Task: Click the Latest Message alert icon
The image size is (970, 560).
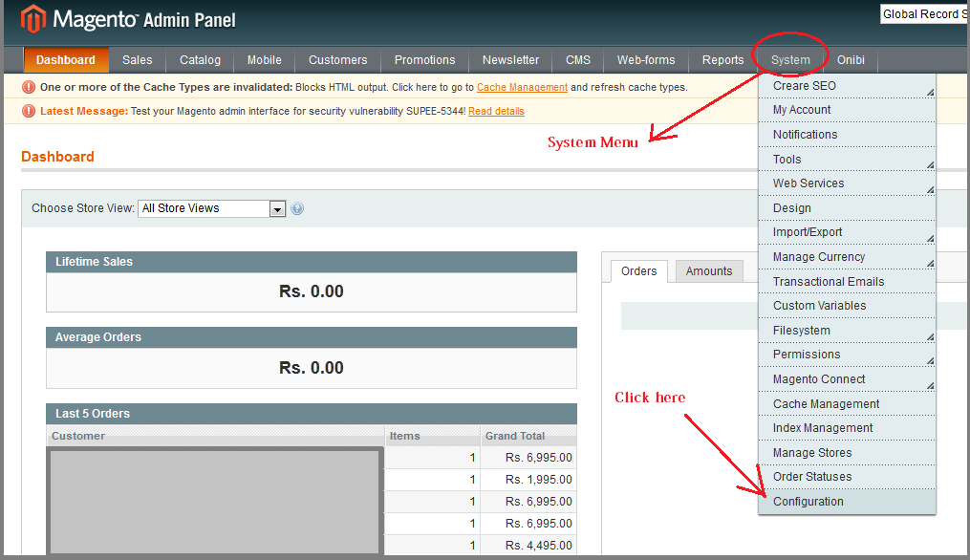Action: click(x=29, y=112)
